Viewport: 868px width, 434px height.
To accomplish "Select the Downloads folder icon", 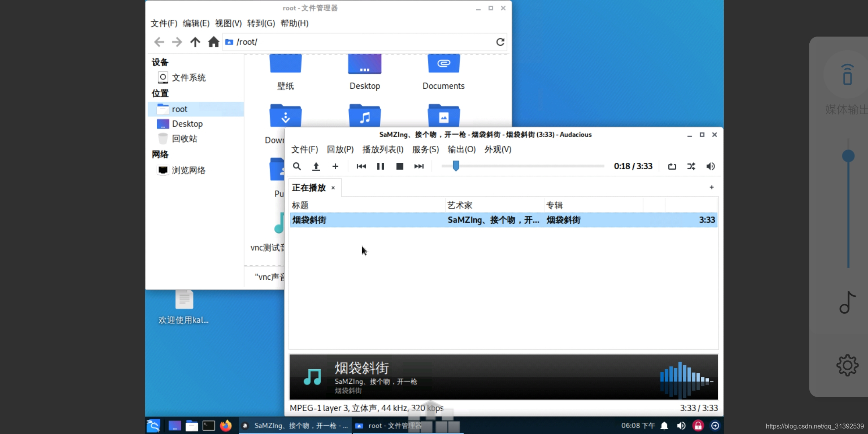I will tap(285, 116).
